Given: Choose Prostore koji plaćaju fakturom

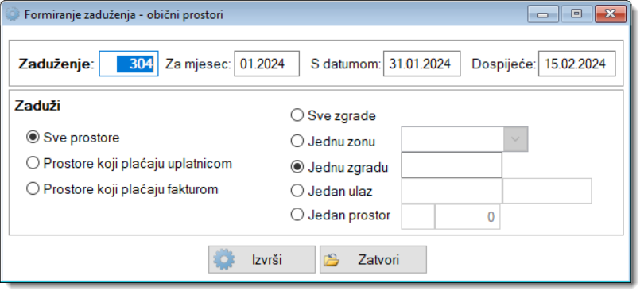Looking at the screenshot, I should [33, 189].
